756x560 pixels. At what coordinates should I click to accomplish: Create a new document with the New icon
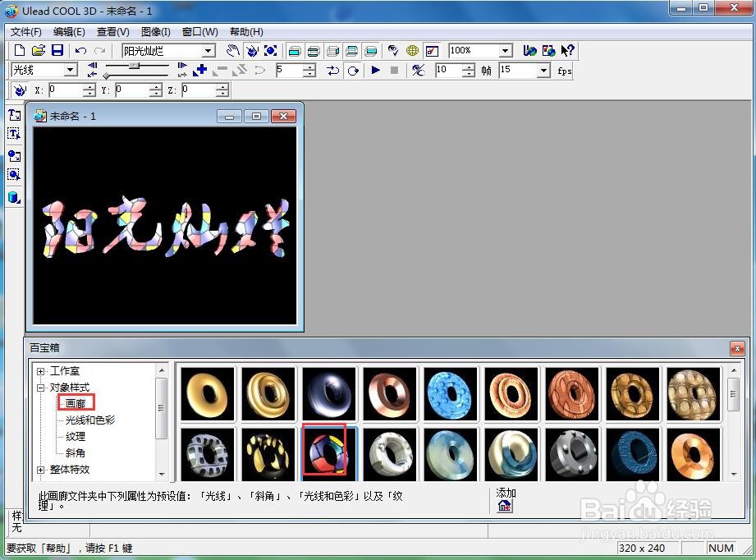19,50
